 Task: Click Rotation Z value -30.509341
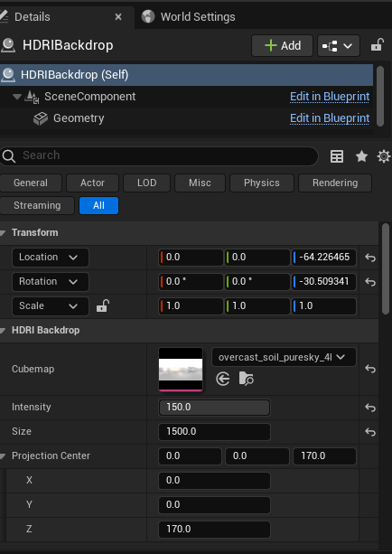pos(324,282)
